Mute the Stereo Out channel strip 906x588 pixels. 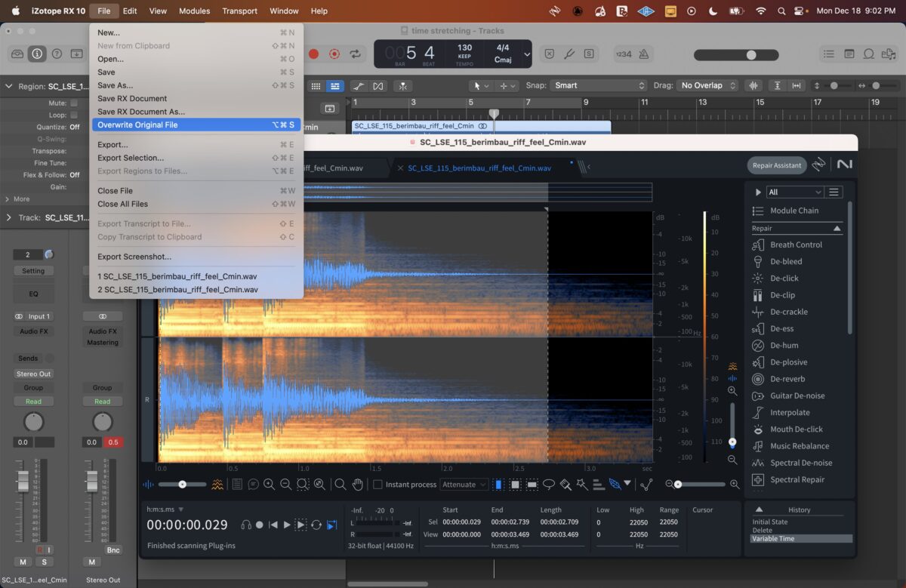91,562
